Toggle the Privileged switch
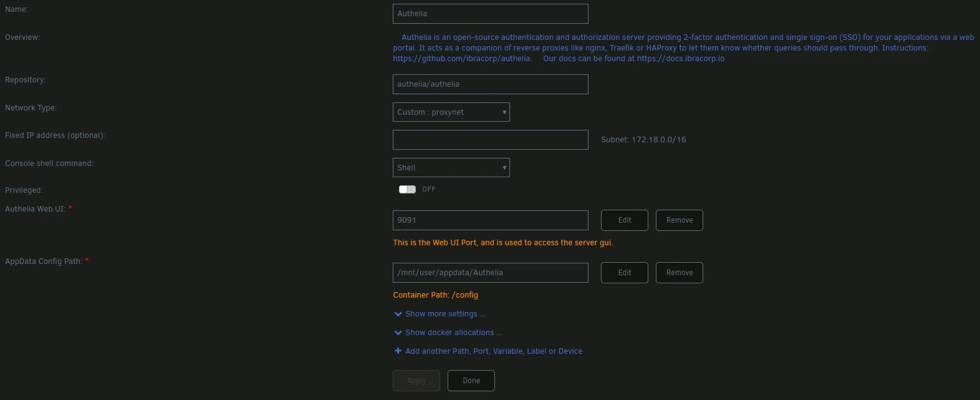The image size is (980, 400). coord(407,190)
